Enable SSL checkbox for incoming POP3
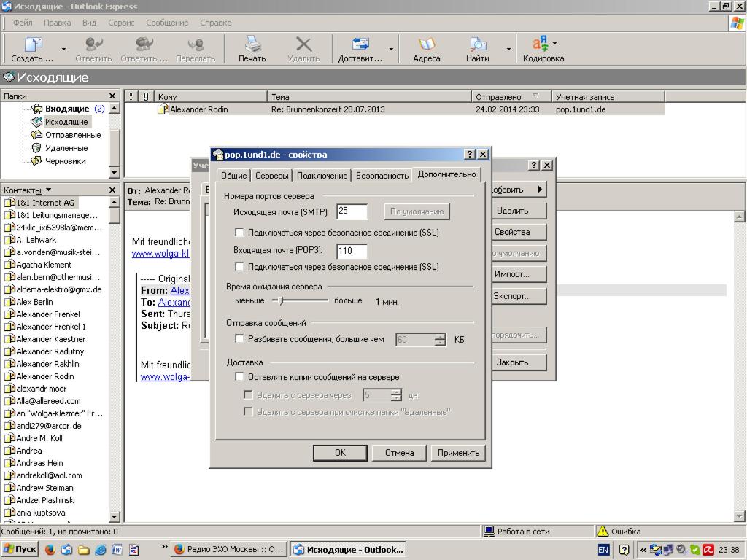The width and height of the screenshot is (747, 560). 239,267
